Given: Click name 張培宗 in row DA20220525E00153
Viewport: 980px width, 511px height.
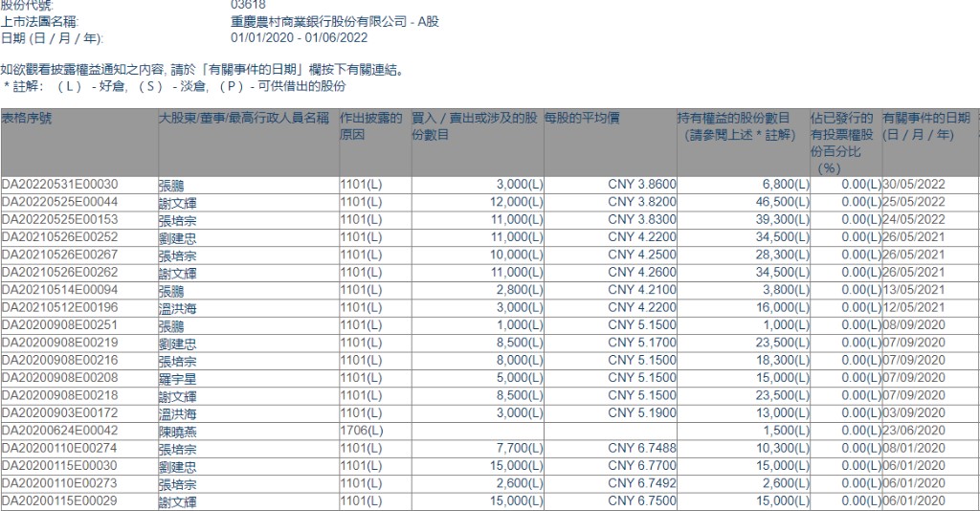Looking at the screenshot, I should point(177,220).
